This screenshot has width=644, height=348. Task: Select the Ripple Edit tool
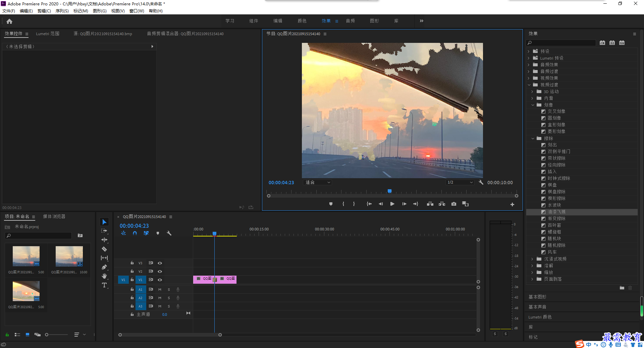coord(104,240)
